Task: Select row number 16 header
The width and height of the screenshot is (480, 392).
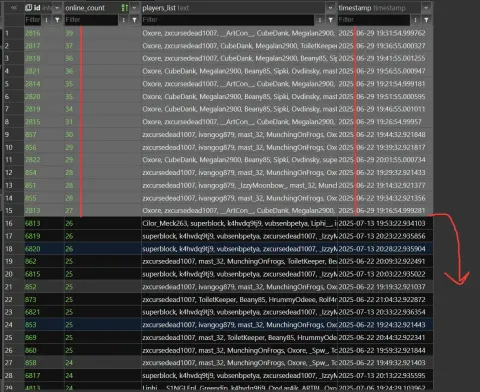Action: click(13, 223)
